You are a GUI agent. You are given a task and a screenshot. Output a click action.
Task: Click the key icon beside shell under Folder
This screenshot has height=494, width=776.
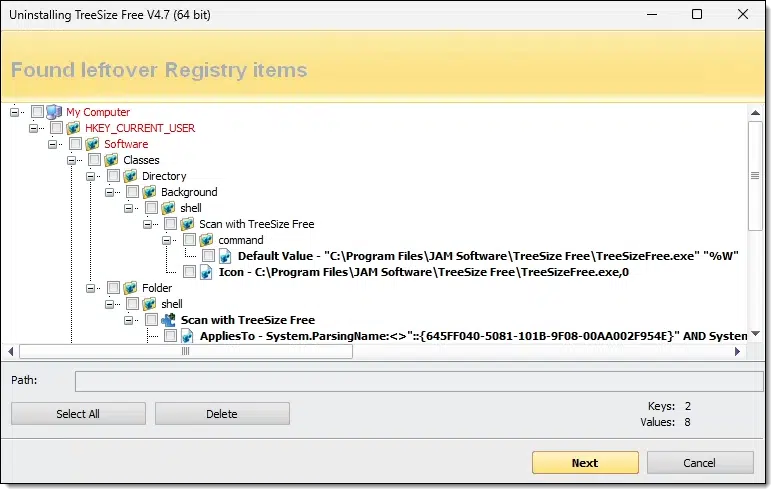coord(149,304)
